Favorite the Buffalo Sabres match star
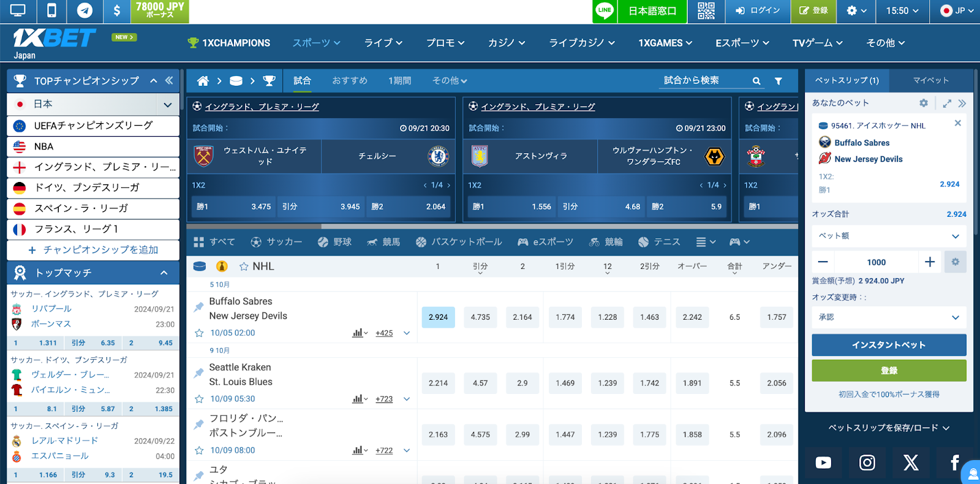Viewport: 980px width, 484px height. [x=199, y=333]
